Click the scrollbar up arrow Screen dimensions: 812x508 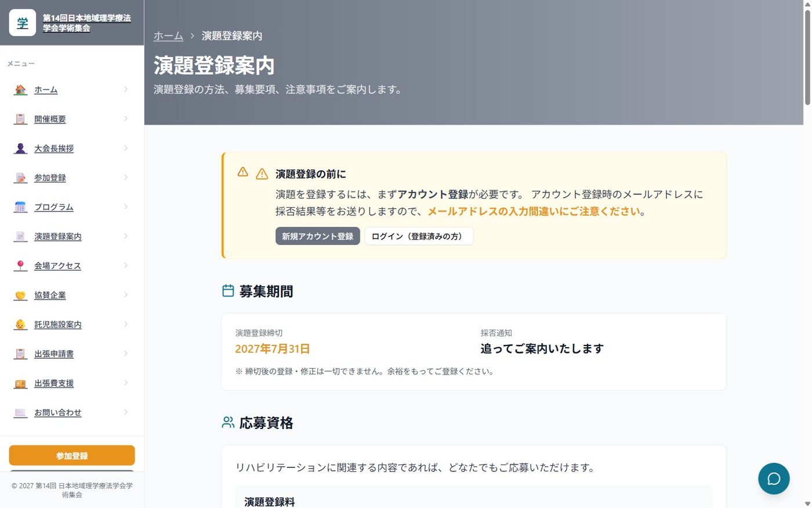(807, 4)
